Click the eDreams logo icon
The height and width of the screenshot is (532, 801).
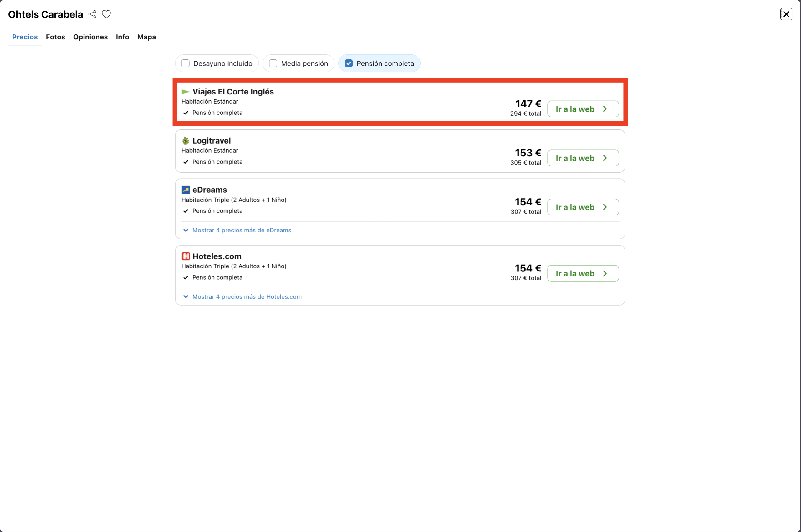click(185, 190)
